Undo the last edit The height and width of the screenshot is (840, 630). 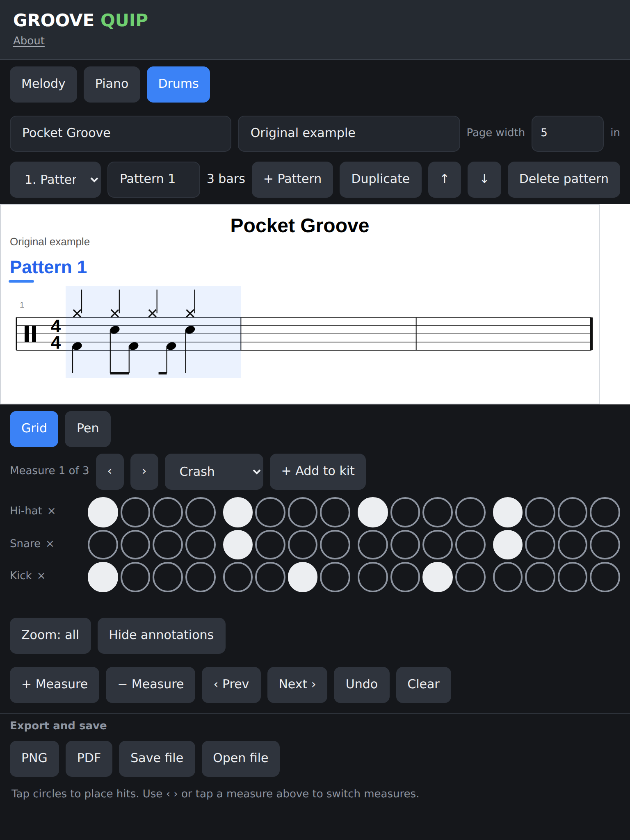(x=362, y=685)
